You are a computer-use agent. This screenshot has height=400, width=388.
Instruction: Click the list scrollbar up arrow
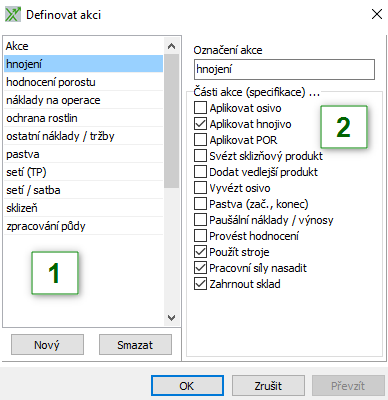172,46
